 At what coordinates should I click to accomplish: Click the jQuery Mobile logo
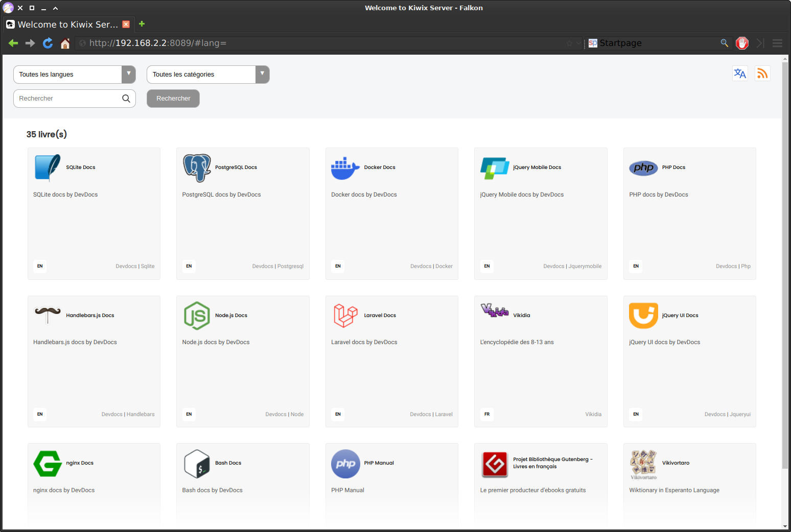point(495,168)
